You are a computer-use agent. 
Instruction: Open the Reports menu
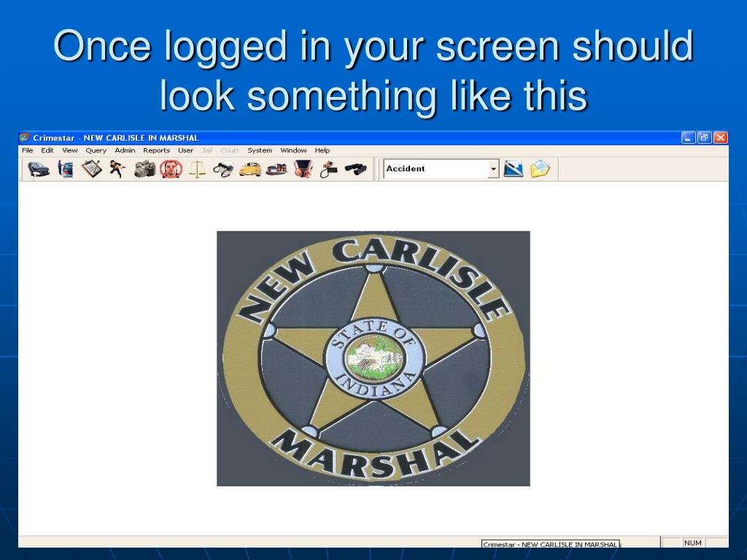[x=156, y=150]
